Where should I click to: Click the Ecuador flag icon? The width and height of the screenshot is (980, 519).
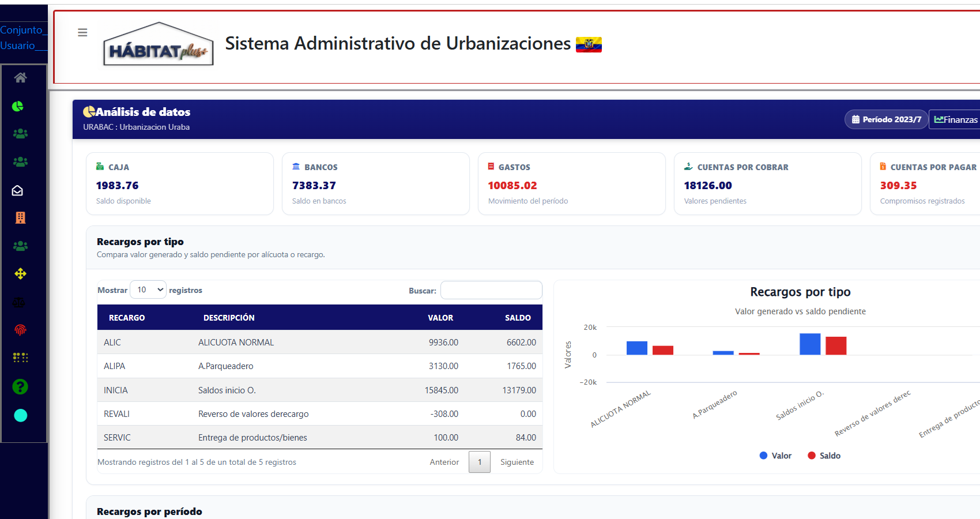589,44
